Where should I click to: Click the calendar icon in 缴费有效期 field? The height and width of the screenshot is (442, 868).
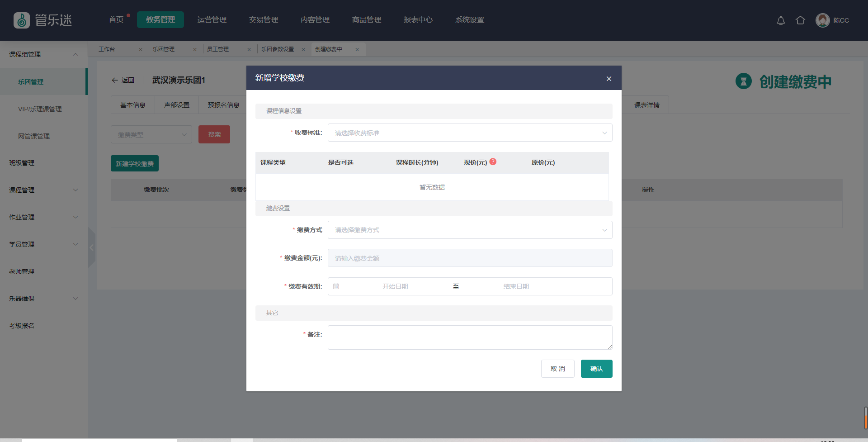[336, 286]
